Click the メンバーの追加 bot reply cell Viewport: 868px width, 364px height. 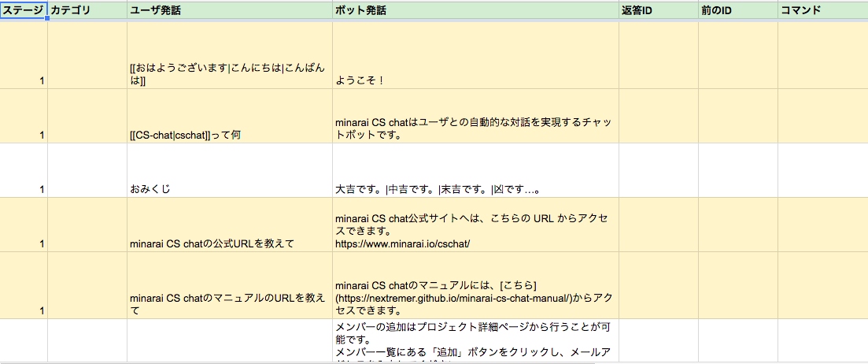coord(475,340)
